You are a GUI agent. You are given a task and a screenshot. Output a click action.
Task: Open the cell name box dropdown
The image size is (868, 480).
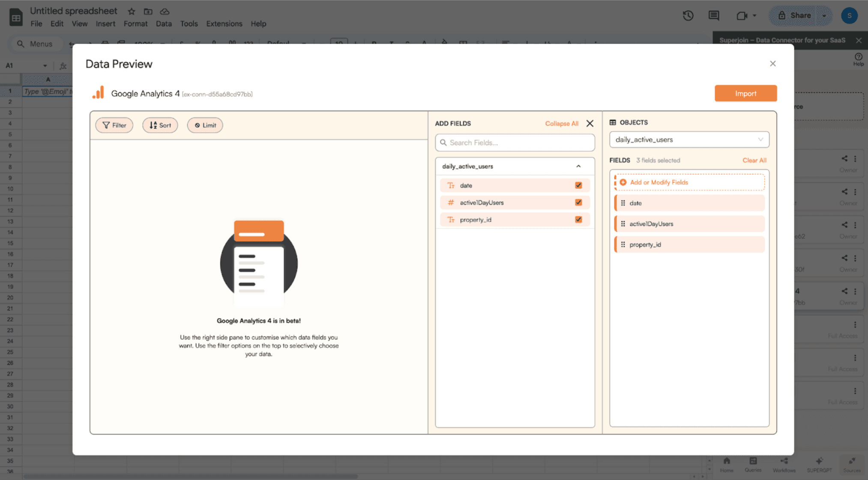click(45, 66)
